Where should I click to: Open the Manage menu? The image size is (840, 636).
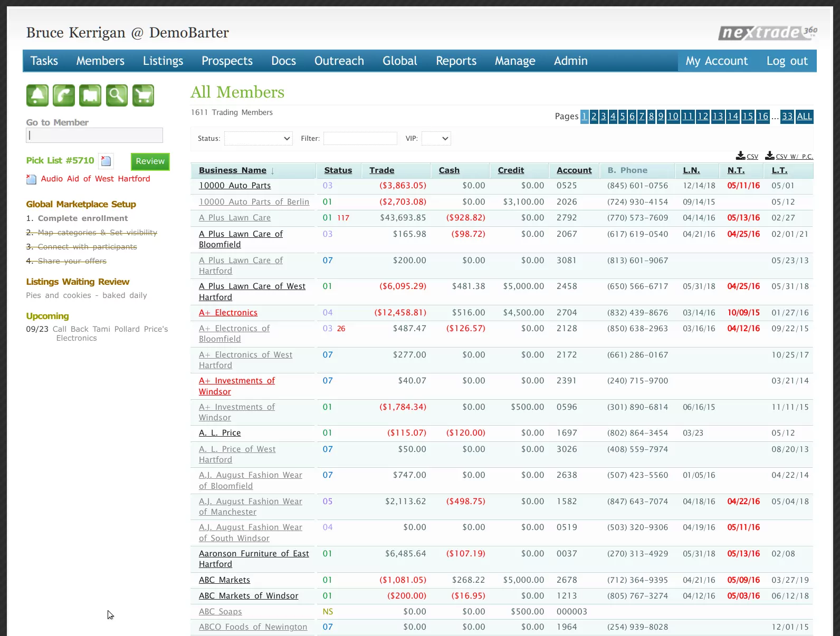[x=515, y=61]
